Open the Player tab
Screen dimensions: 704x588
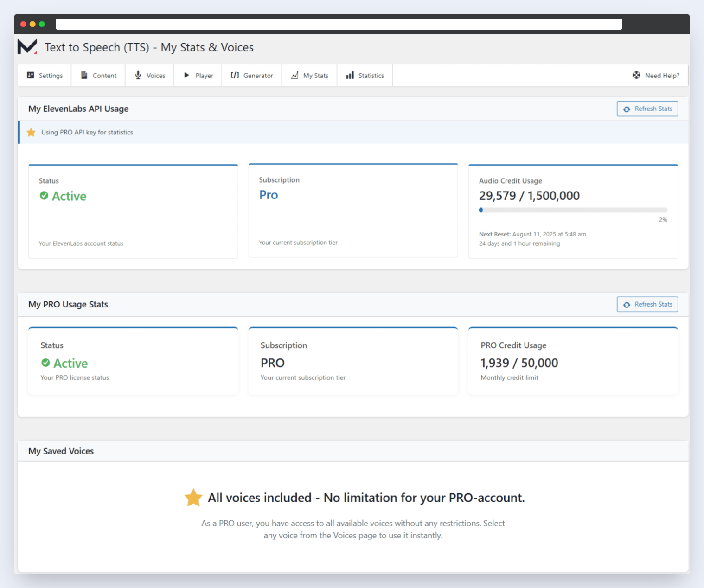point(198,75)
